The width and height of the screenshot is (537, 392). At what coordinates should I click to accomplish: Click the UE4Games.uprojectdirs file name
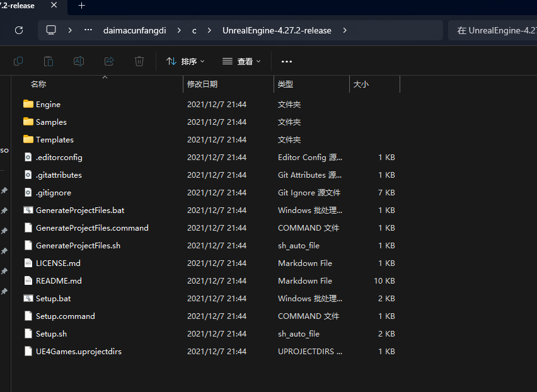pyautogui.click(x=78, y=352)
